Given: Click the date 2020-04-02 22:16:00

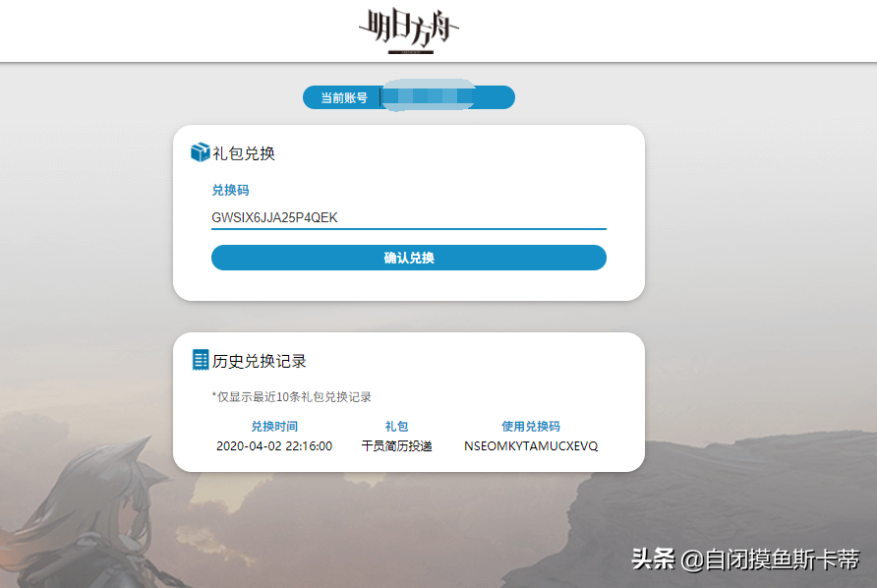Looking at the screenshot, I should coord(274,445).
